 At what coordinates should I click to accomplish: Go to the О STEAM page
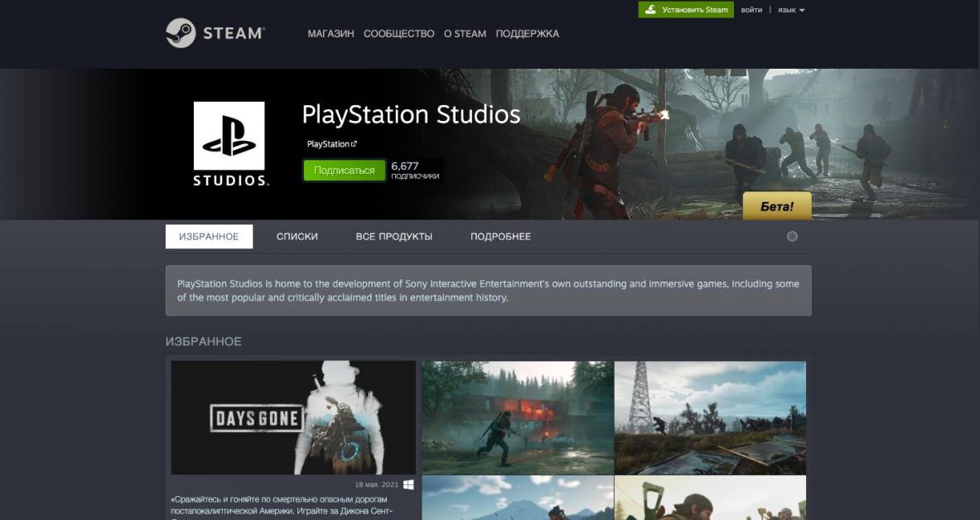[x=465, y=34]
